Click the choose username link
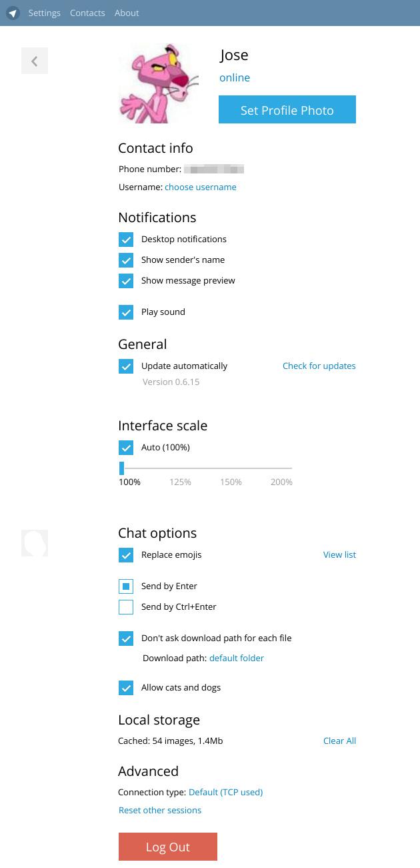420x868 pixels. (x=201, y=187)
